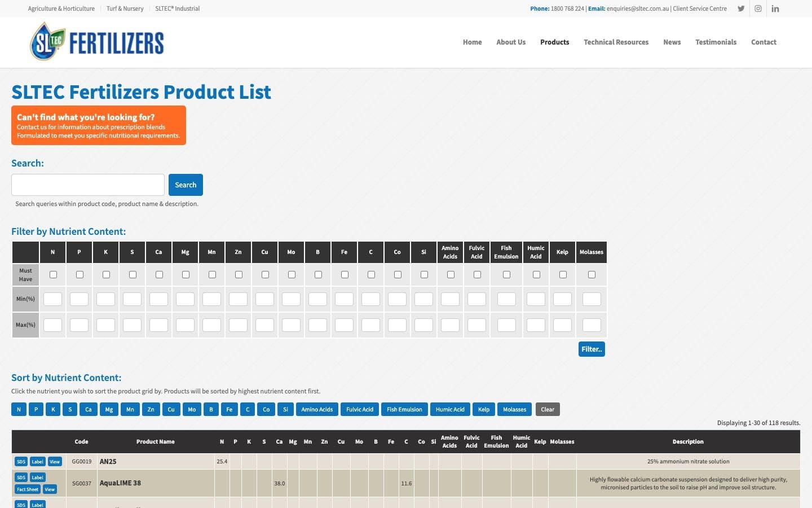Image resolution: width=812 pixels, height=508 pixels.
Task: Click product code SG0037
Action: tap(82, 484)
